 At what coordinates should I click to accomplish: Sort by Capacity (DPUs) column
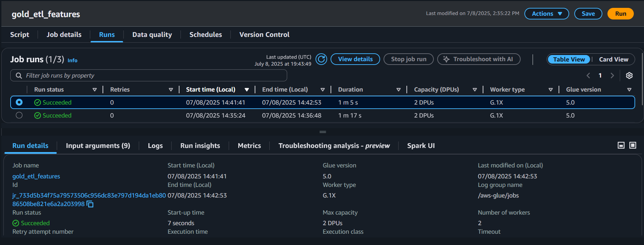[x=475, y=90]
